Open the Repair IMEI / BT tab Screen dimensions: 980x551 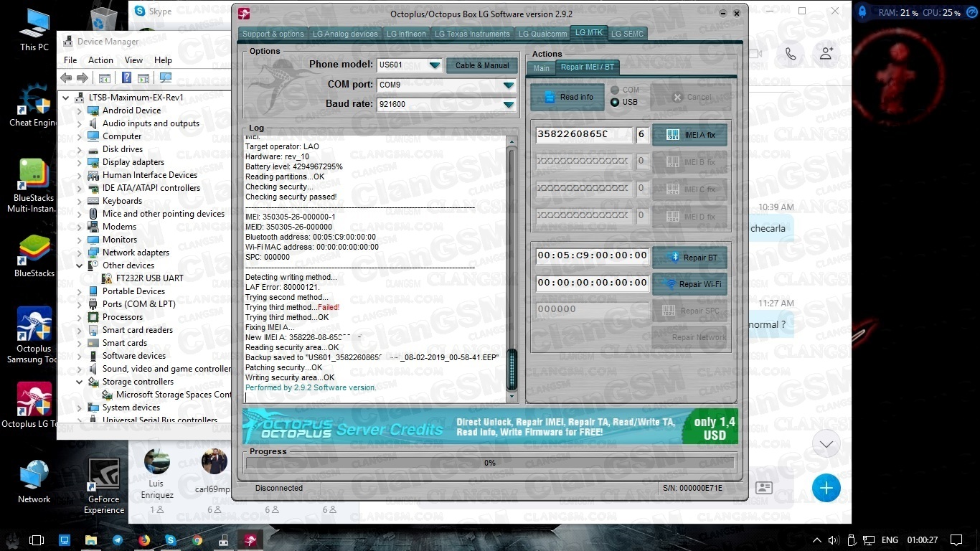tap(587, 67)
